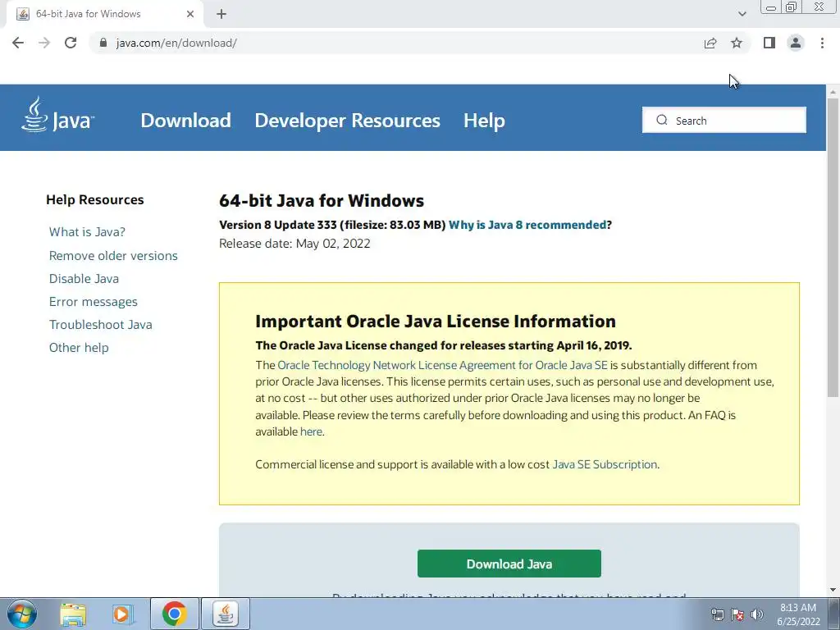Close the 64-bit Java for Windows tab
Image resolution: width=840 pixels, height=630 pixels.
click(x=190, y=14)
